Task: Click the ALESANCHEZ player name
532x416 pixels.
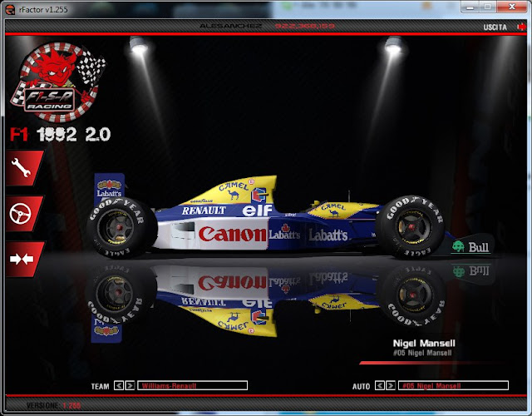Action: click(x=231, y=26)
